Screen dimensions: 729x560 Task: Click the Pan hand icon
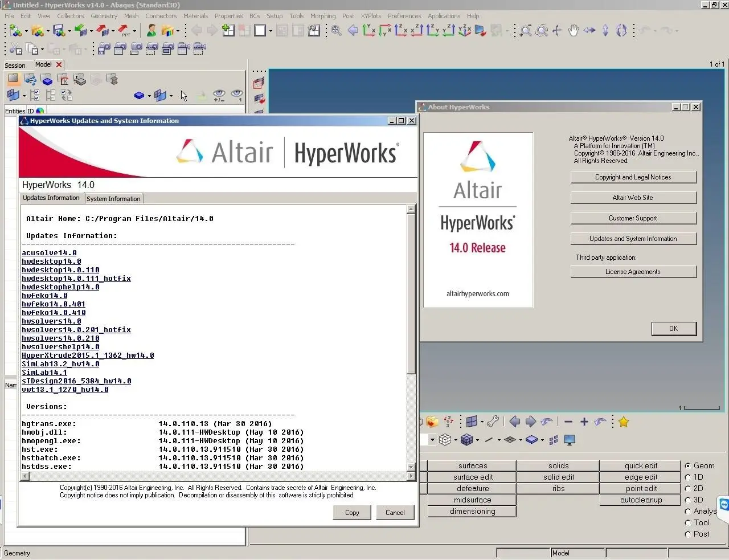[574, 30]
